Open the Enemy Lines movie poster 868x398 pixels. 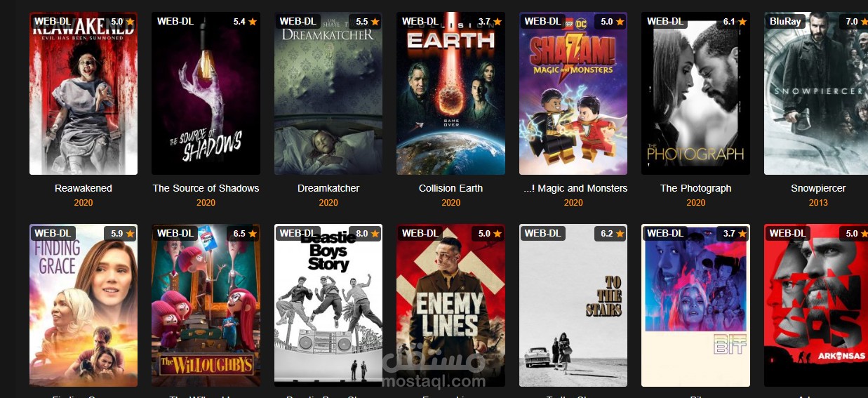450,305
